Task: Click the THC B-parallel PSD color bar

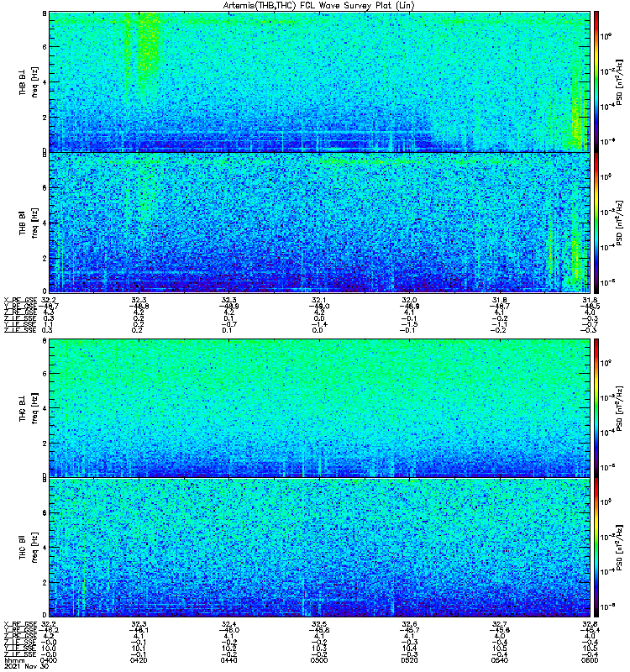Action: [596, 548]
